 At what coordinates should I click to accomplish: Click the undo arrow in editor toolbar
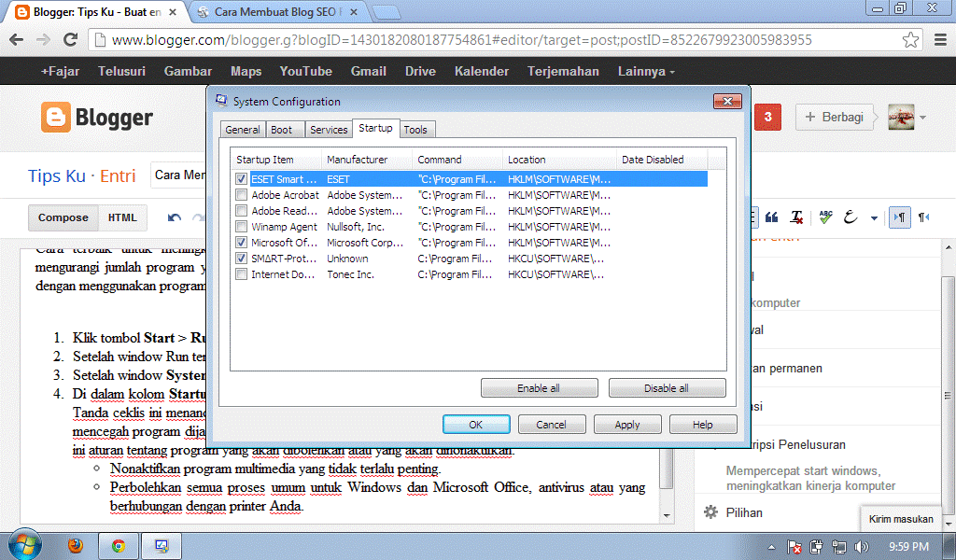pyautogui.click(x=175, y=217)
